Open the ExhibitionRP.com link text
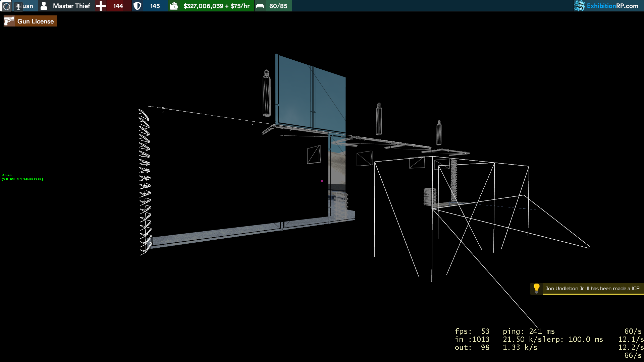The height and width of the screenshot is (362, 644). [612, 6]
